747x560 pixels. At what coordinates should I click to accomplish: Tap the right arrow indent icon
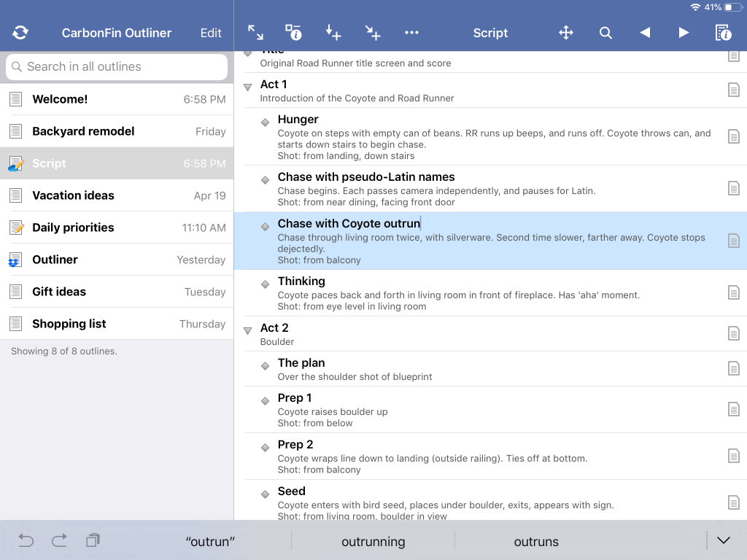click(x=684, y=32)
